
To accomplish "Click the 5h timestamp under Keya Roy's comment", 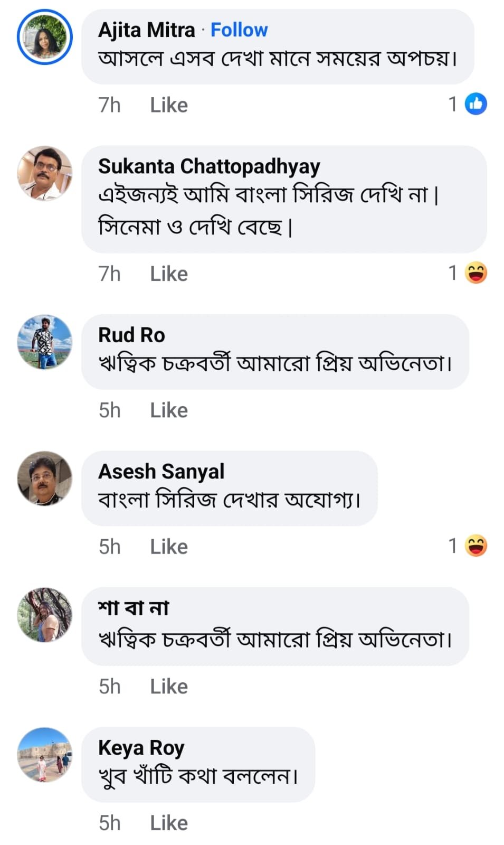I will pos(110,823).
